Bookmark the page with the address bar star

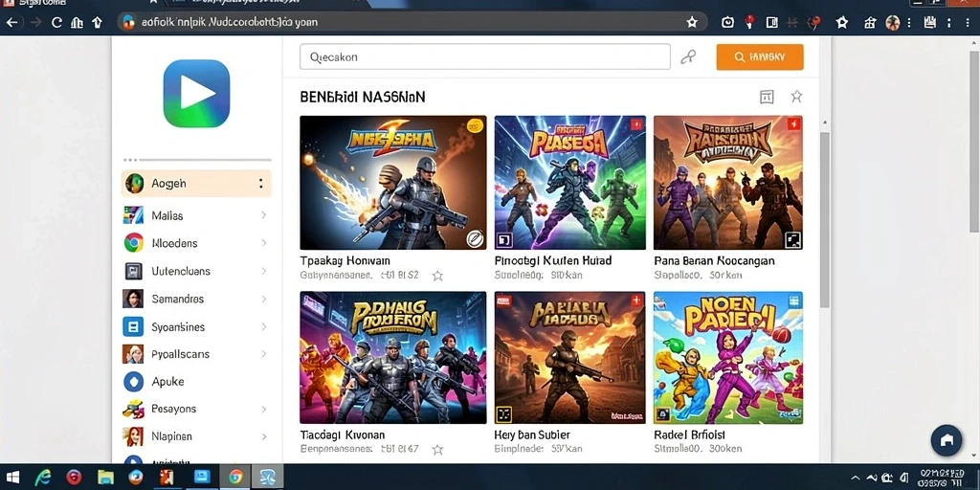692,23
